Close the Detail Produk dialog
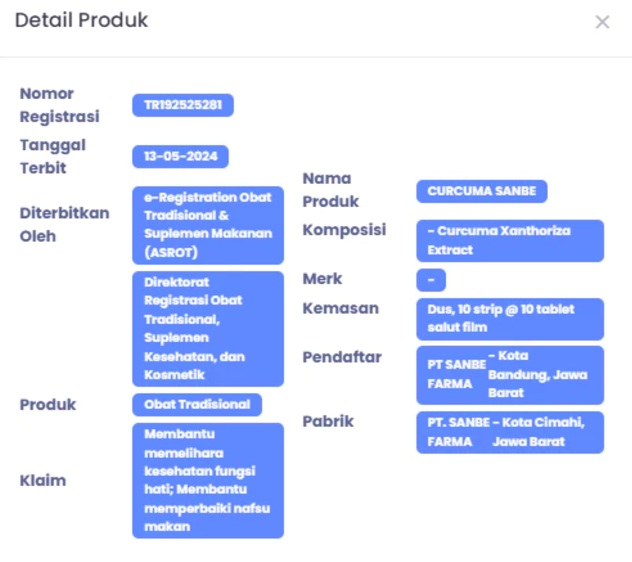Viewport: 632px width, 562px height. (602, 22)
